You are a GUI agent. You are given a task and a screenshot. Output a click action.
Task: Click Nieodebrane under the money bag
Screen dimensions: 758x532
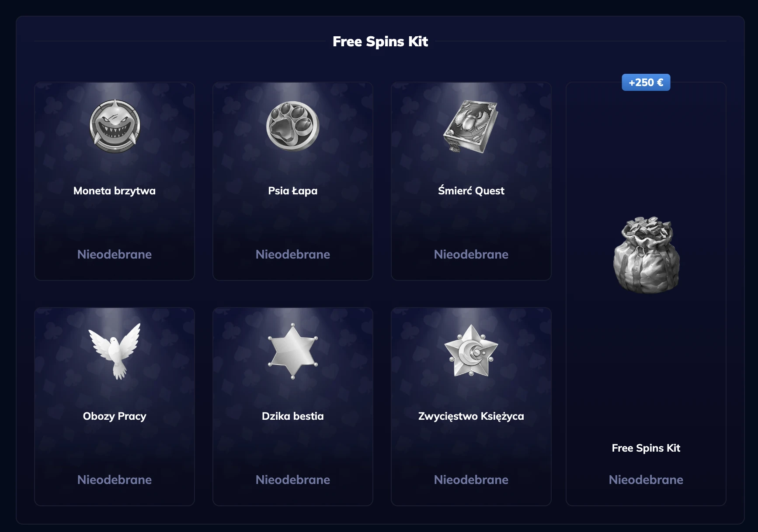646,480
